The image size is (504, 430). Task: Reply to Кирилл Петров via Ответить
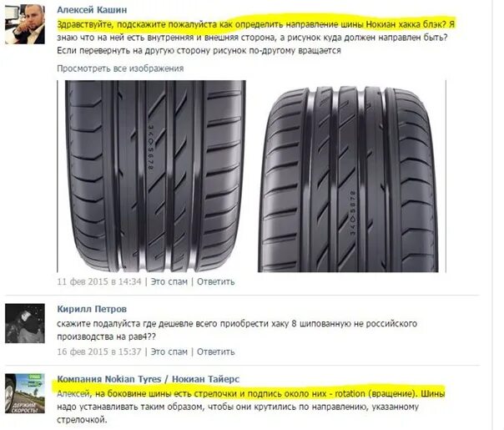[x=215, y=352]
